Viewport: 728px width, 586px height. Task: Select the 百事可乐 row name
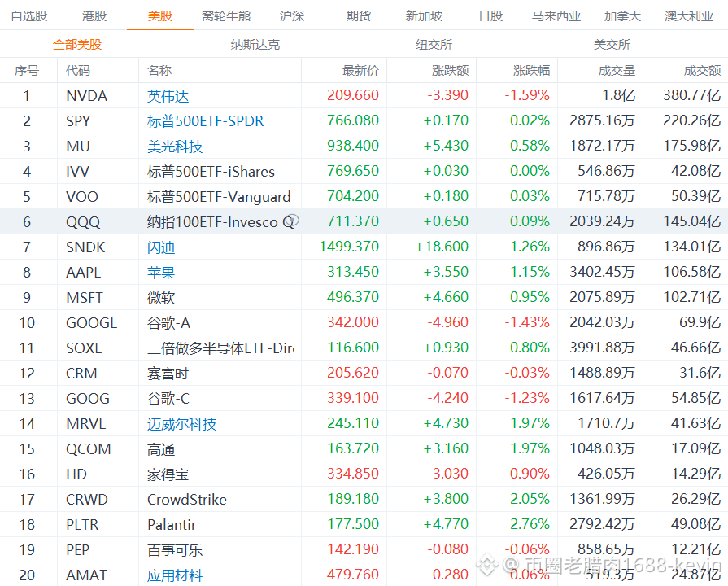click(x=175, y=550)
